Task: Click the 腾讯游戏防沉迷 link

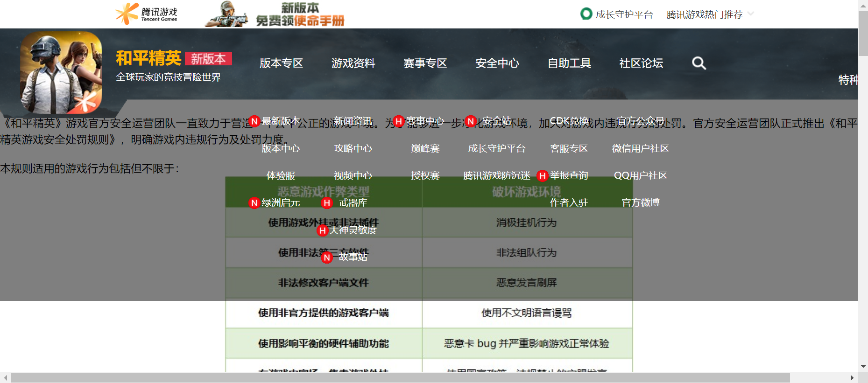Action: (496, 175)
